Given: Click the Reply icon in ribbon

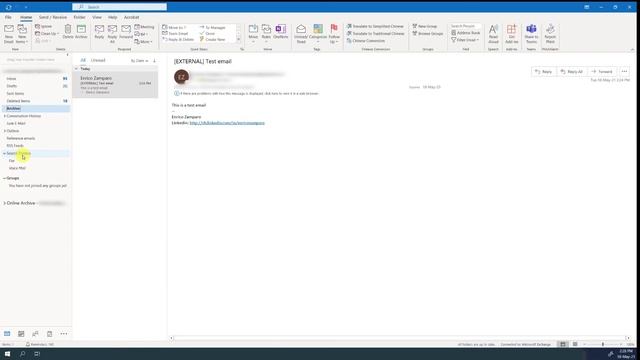Looking at the screenshot, I should (99, 32).
